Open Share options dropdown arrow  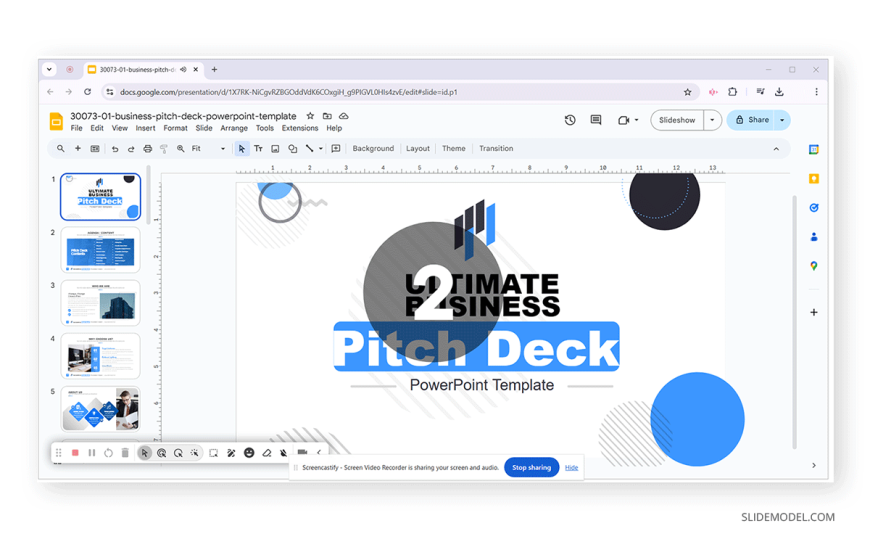click(782, 120)
